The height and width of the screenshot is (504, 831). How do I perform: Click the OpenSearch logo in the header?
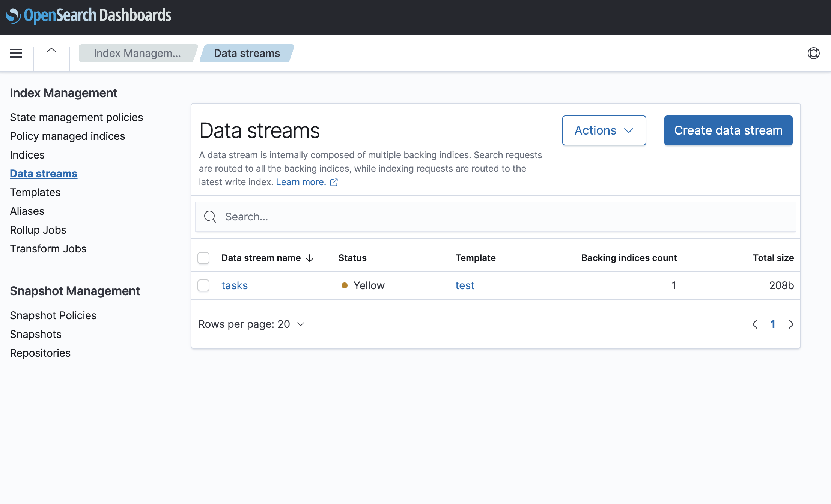click(14, 15)
